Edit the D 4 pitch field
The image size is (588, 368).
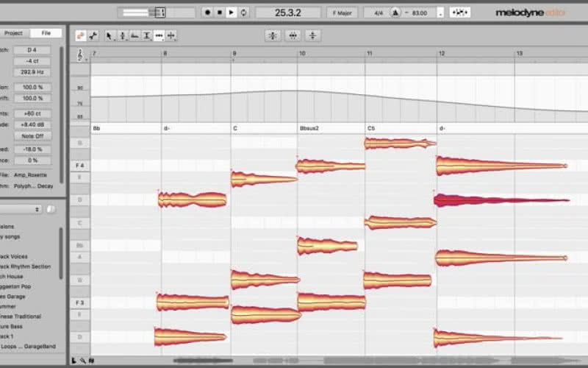point(32,50)
